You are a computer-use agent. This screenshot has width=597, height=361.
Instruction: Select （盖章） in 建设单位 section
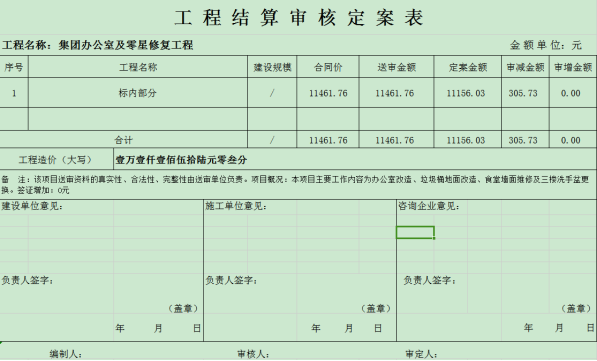[183, 308]
